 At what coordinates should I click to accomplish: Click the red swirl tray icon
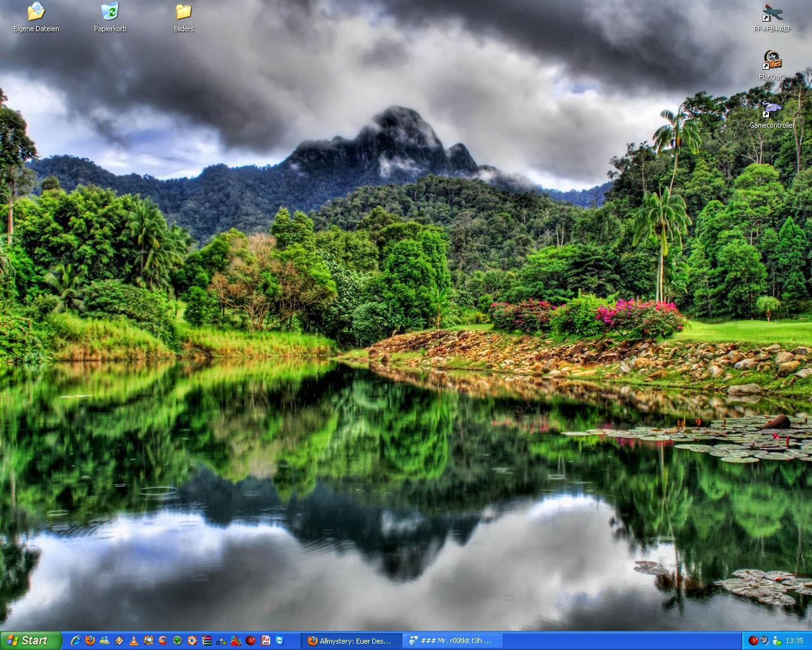coord(754,640)
